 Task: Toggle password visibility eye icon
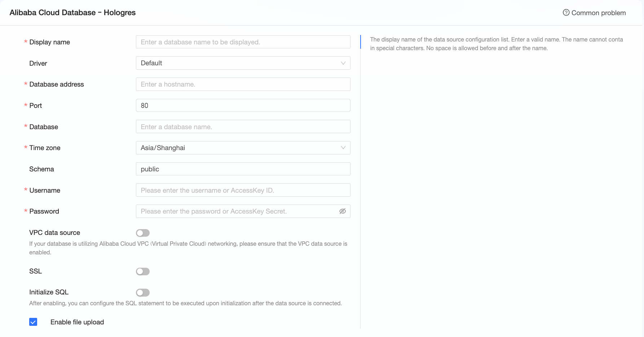click(x=343, y=211)
